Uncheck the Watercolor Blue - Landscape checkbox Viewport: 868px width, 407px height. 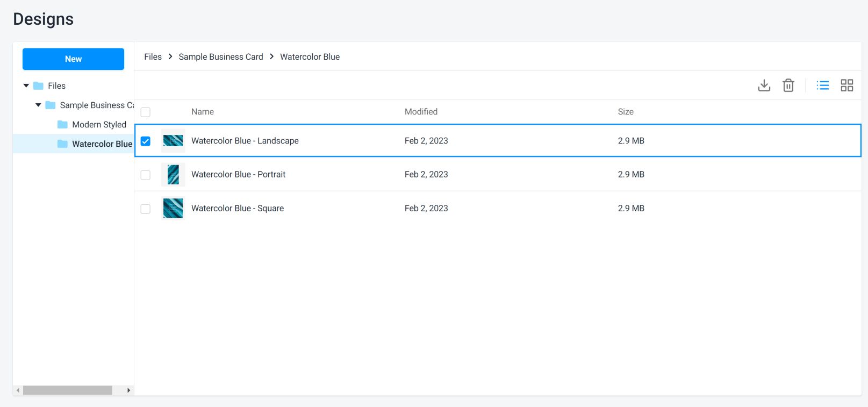pyautogui.click(x=146, y=141)
